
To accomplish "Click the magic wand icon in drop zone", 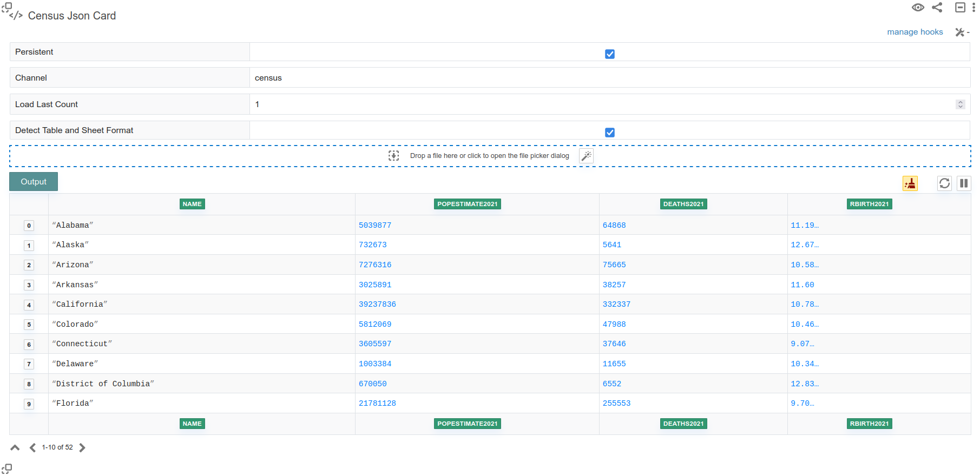I will coord(586,156).
